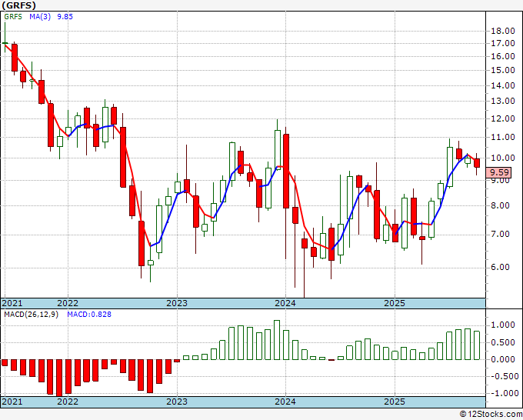This screenshot has height=420, width=523.
Task: Click the 0.500 MACD axis label
Action: coord(503,342)
